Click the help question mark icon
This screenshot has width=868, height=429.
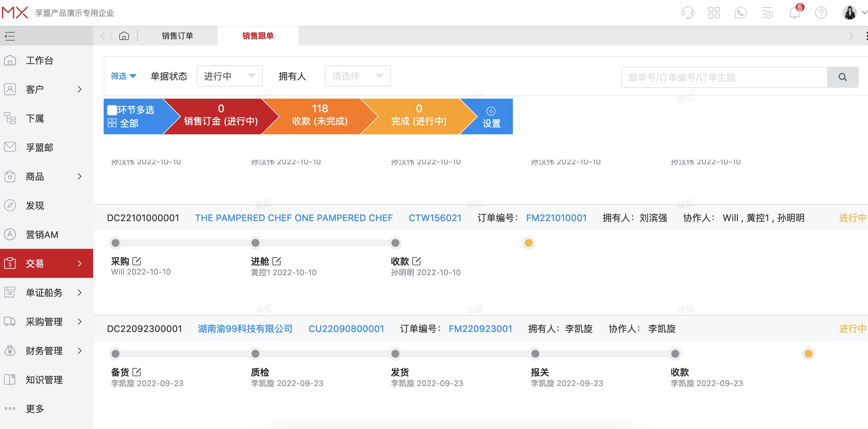pos(821,13)
